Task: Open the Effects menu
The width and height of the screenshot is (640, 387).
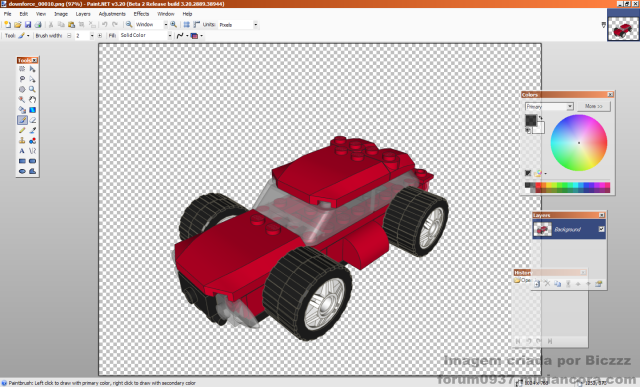Action: [x=141, y=14]
